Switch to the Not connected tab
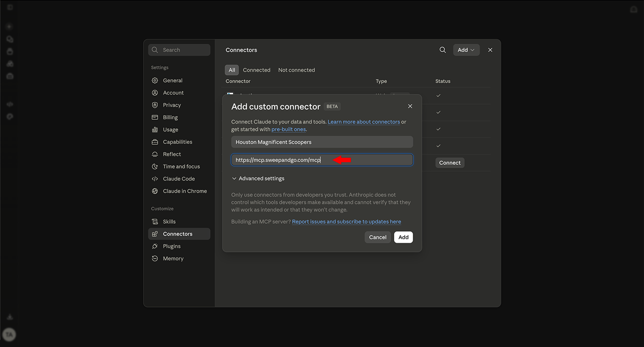This screenshot has height=347, width=644. (297, 70)
